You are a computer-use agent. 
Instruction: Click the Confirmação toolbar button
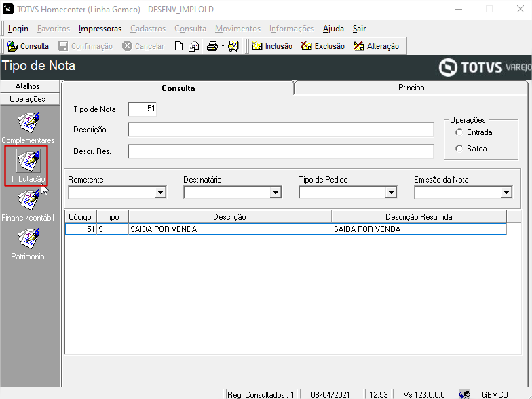tap(85, 46)
